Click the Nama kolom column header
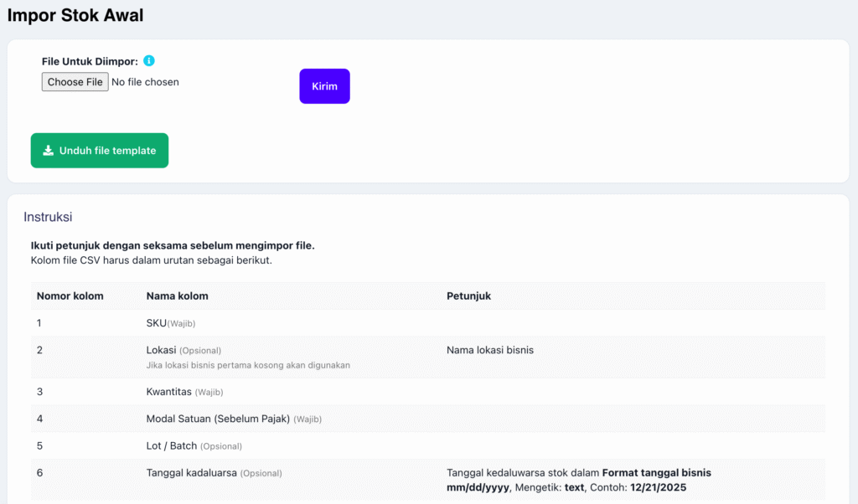Viewport: 858px width, 504px height. (178, 296)
